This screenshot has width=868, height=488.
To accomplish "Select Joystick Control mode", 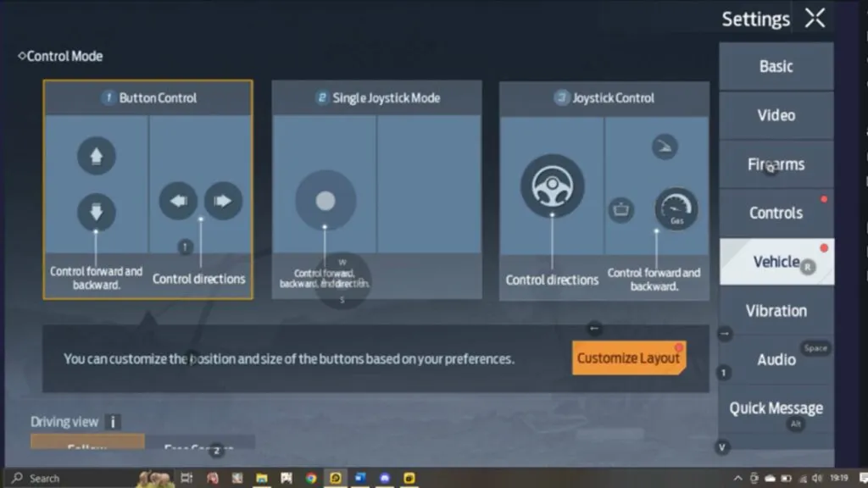I will (x=604, y=191).
